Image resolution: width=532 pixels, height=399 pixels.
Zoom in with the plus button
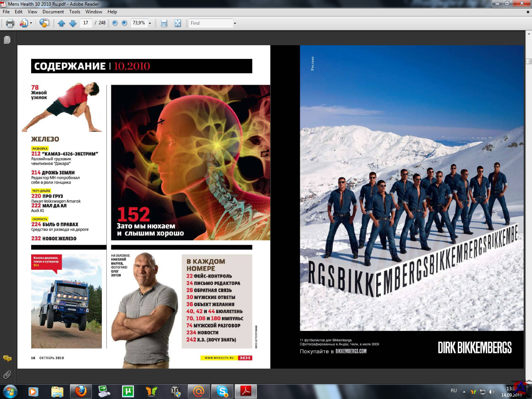(x=124, y=23)
